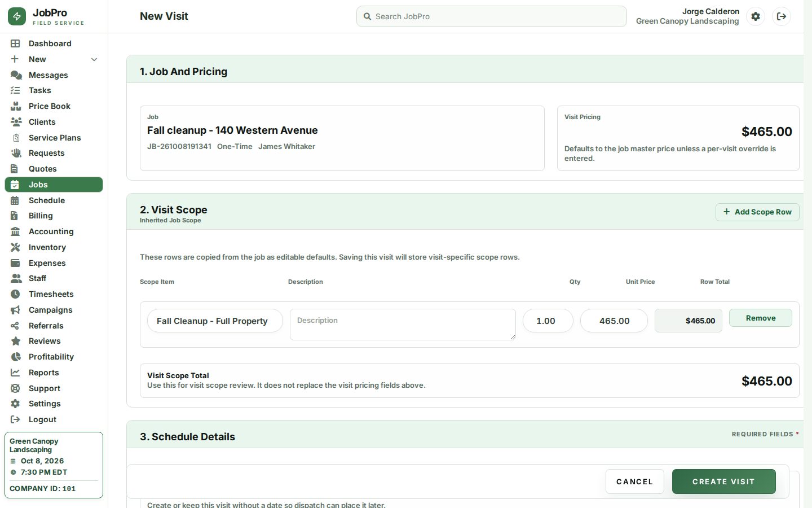This screenshot has height=508, width=812.
Task: Select Logout in the sidebar menu
Action: [x=54, y=419]
